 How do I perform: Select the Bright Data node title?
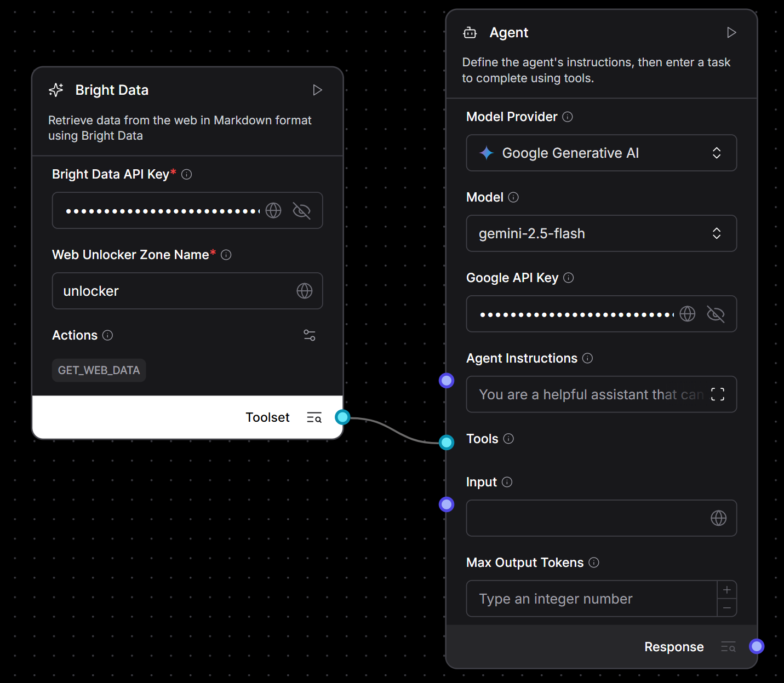tap(112, 90)
